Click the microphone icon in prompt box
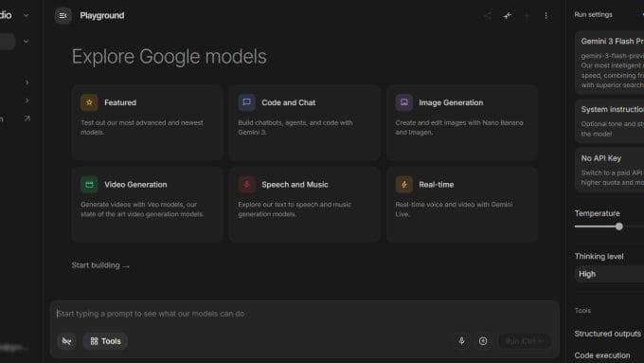 pyautogui.click(x=461, y=341)
